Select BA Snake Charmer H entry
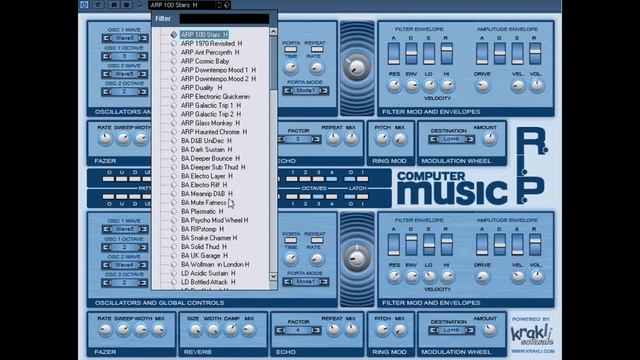Image resolution: width=640 pixels, height=360 pixels. (209, 238)
